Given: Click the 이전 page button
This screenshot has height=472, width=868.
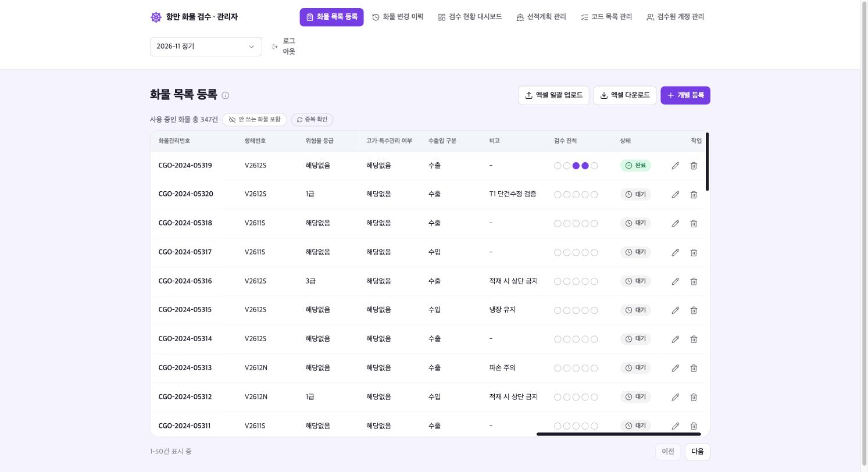Looking at the screenshot, I should pos(668,452).
